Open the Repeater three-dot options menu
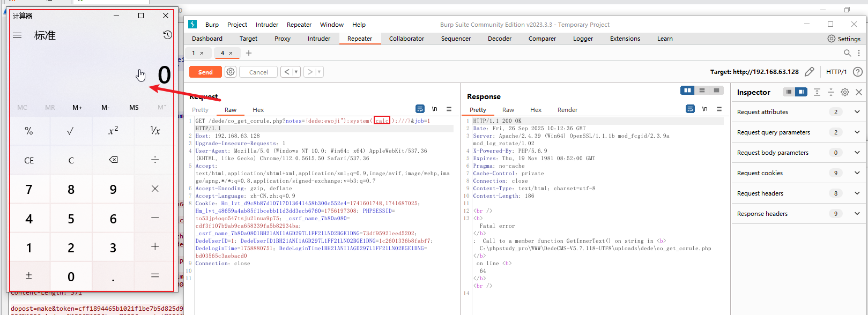This screenshot has width=868, height=315. [x=859, y=53]
